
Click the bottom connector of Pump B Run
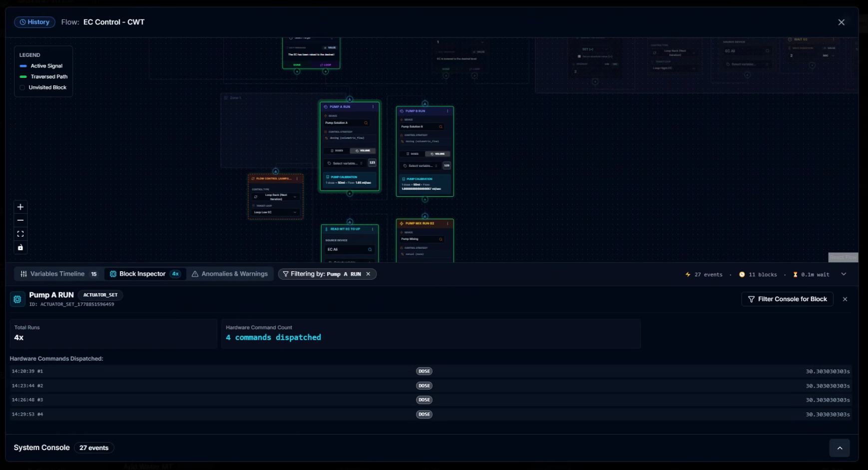[x=425, y=199]
